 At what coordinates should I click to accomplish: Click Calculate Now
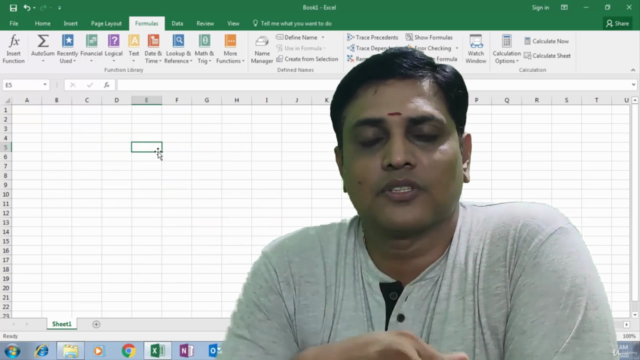tap(546, 41)
